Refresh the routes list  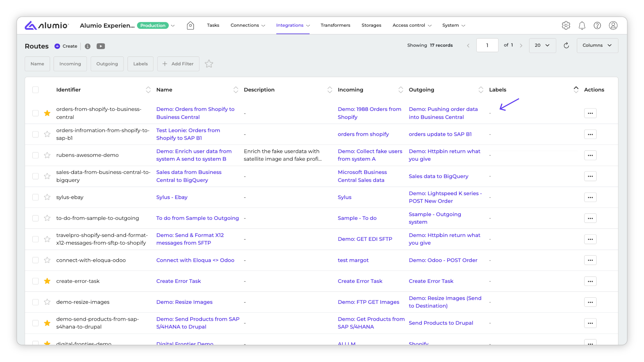(566, 45)
